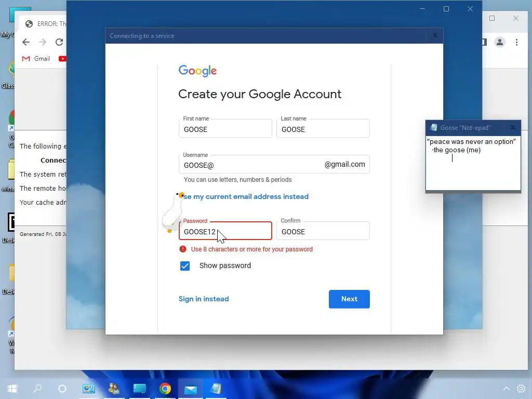The image size is (532, 399).
Task: Click the Confirm password field
Action: [323, 231]
